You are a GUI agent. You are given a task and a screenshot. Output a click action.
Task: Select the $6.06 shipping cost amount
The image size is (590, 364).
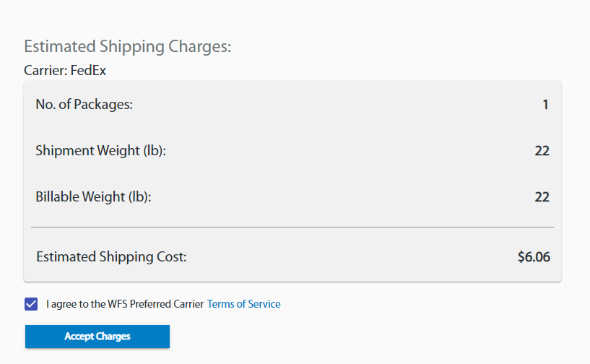[x=534, y=256]
